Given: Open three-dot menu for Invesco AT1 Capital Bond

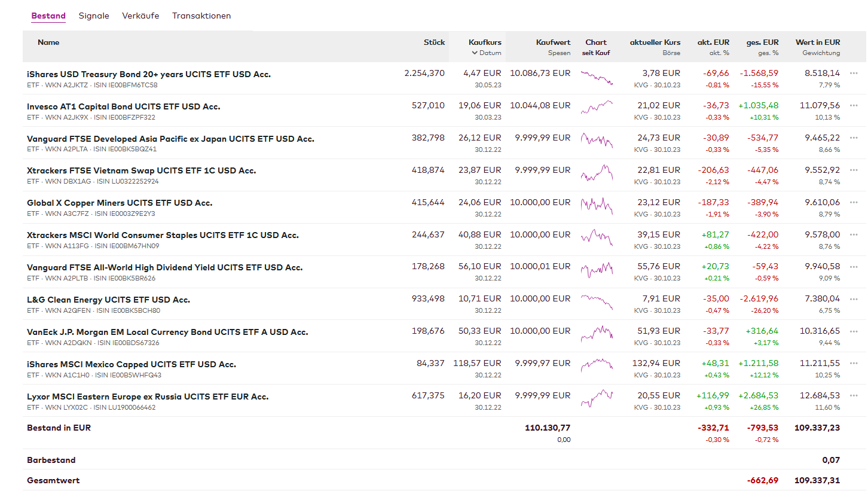Looking at the screenshot, I should tap(853, 105).
